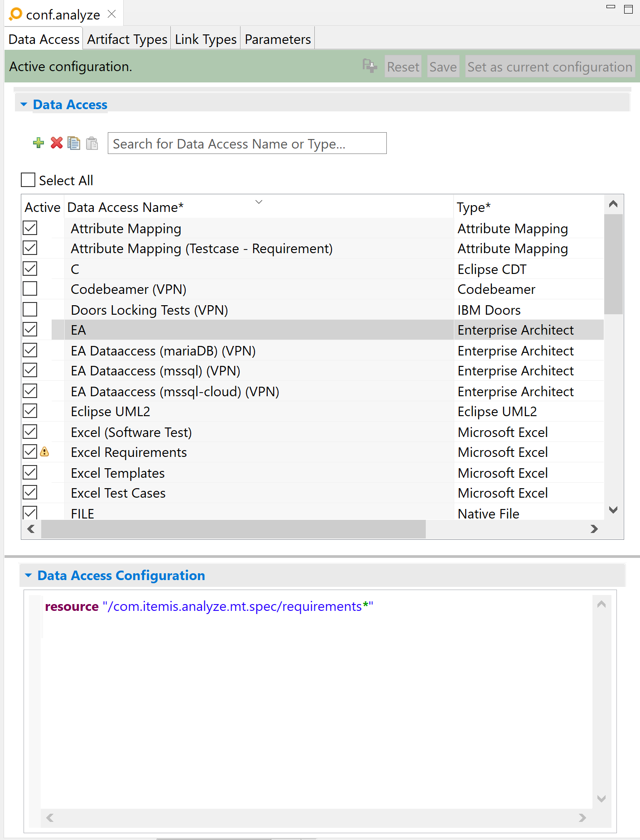Click the table's horizontal scrollbar thumb

coord(233,529)
